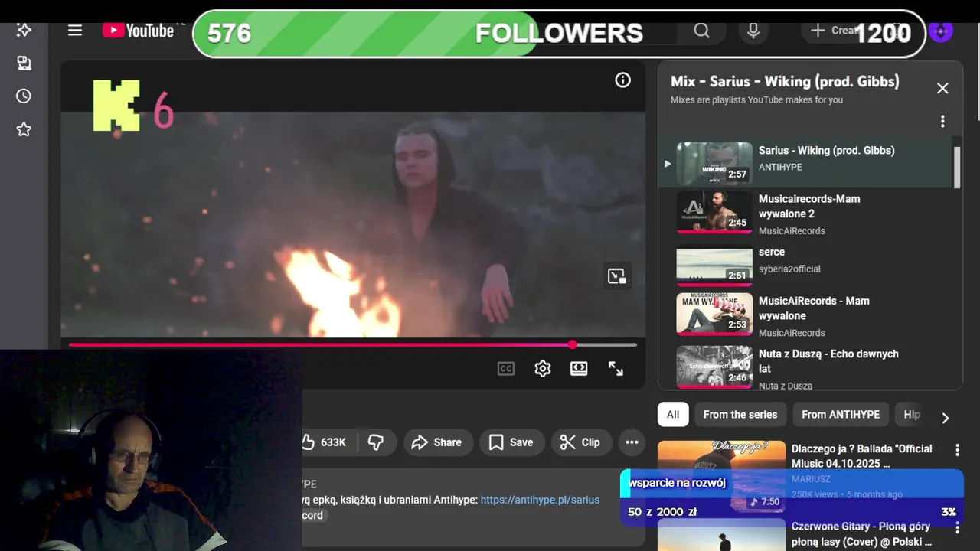
Task: Switch to theater mode
Action: (x=579, y=369)
